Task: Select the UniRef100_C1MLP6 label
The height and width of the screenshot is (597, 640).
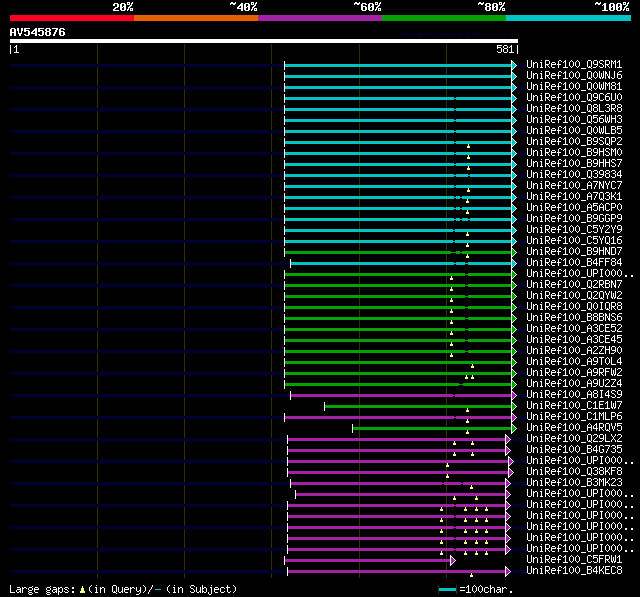Action: point(574,417)
